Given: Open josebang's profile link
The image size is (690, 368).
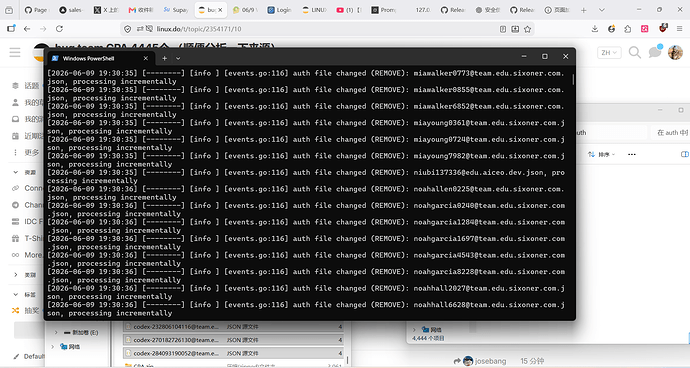Looking at the screenshot, I should [490, 361].
